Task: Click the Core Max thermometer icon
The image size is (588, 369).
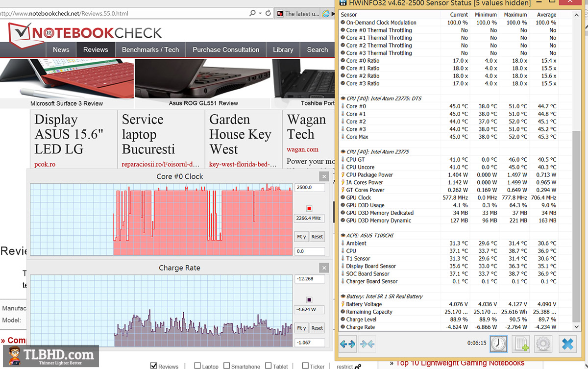Action: click(x=343, y=137)
